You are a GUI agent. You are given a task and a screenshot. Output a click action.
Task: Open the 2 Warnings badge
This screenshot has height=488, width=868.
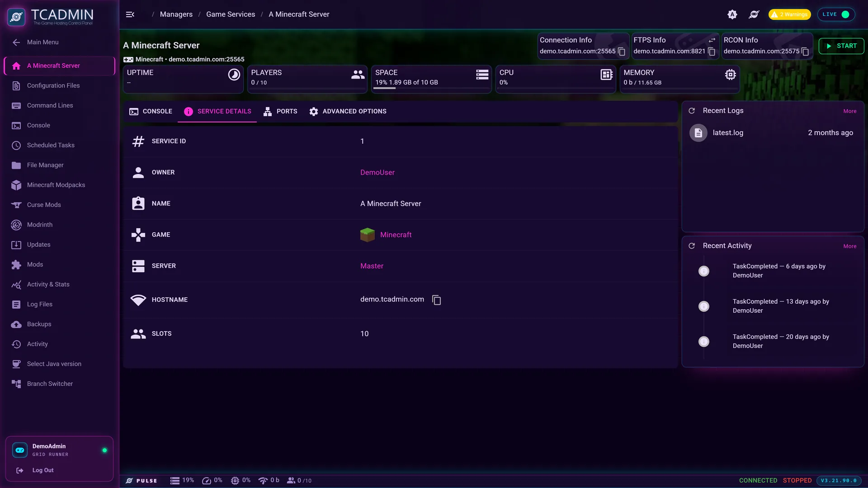pos(789,14)
